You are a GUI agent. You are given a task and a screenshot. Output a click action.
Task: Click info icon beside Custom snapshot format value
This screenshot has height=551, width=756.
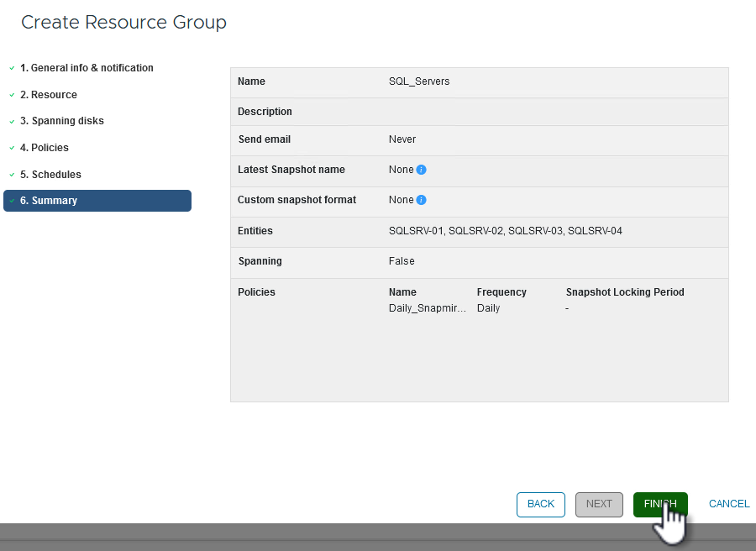click(x=422, y=200)
